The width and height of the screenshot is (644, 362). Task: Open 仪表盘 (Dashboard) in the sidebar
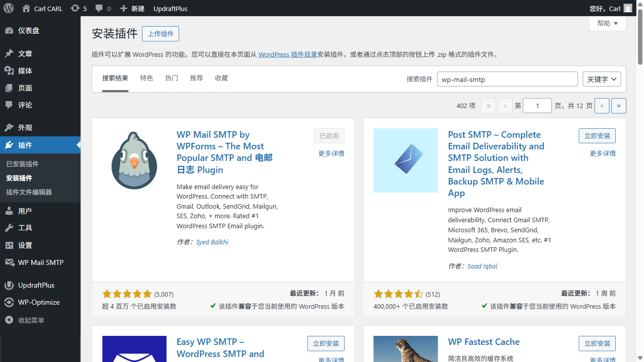29,31
